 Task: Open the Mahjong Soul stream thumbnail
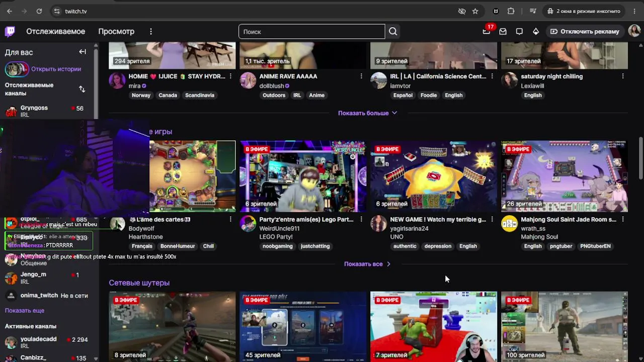point(565,176)
